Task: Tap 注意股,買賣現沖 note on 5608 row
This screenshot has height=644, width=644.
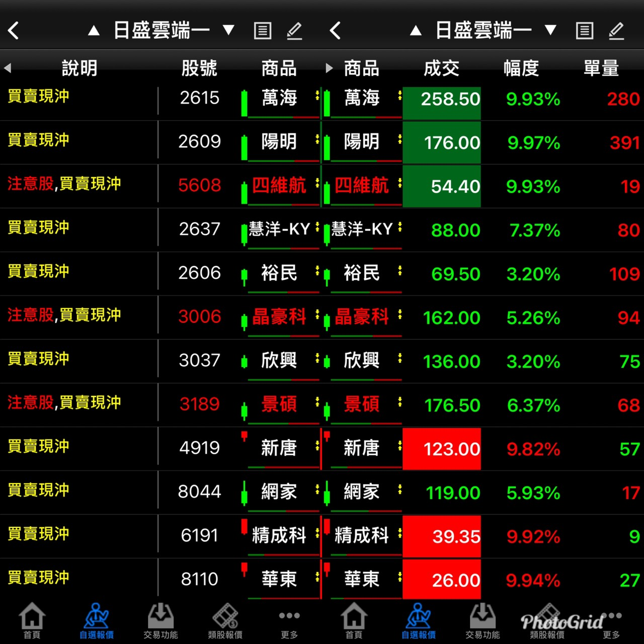Action: 64,184
